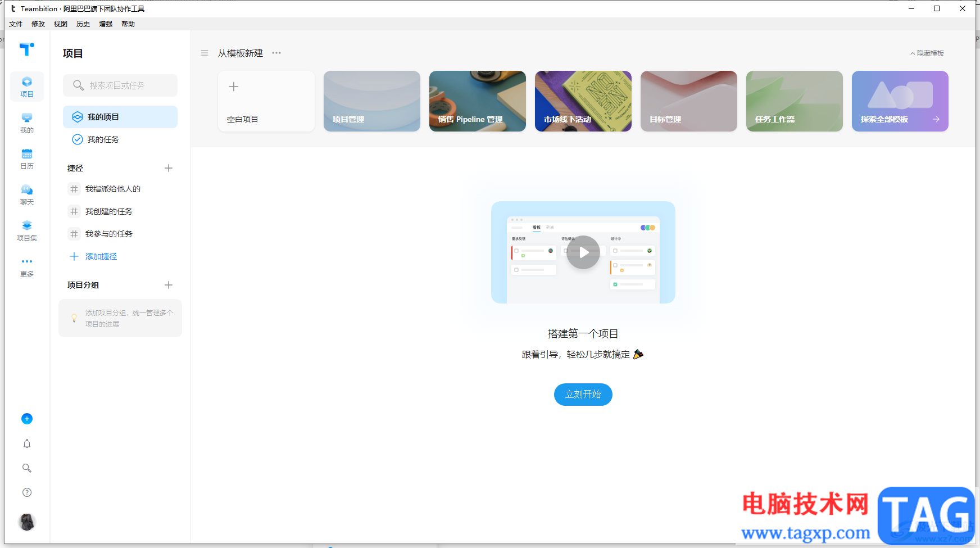Open 探索全部模板 card
The width and height of the screenshot is (980, 548).
point(900,101)
